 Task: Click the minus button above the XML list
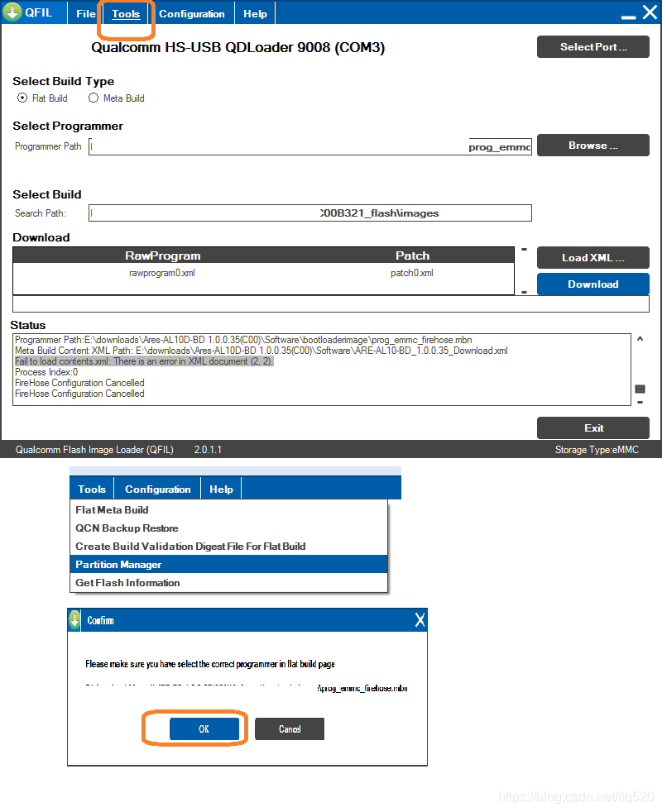(524, 250)
